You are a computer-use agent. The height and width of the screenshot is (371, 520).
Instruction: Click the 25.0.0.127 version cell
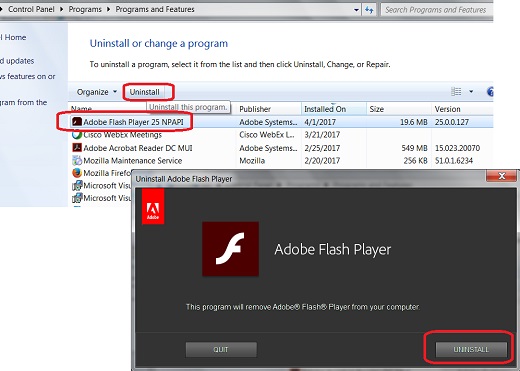point(452,122)
